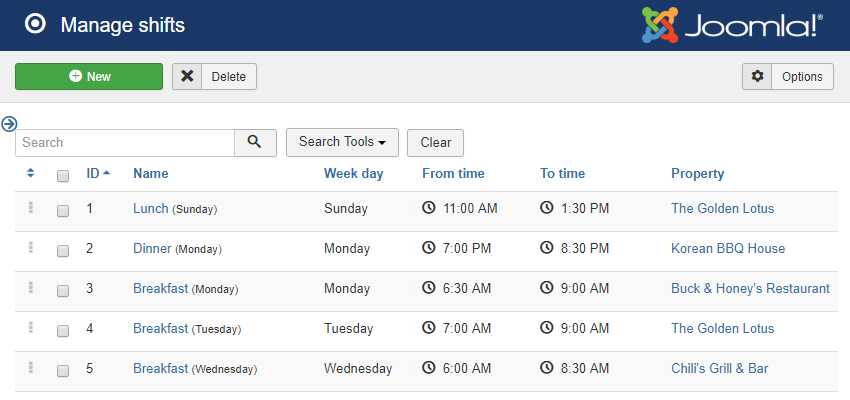Click the blue arrow sidebar toggle icon
This screenshot has width=850, height=400.
9,123
